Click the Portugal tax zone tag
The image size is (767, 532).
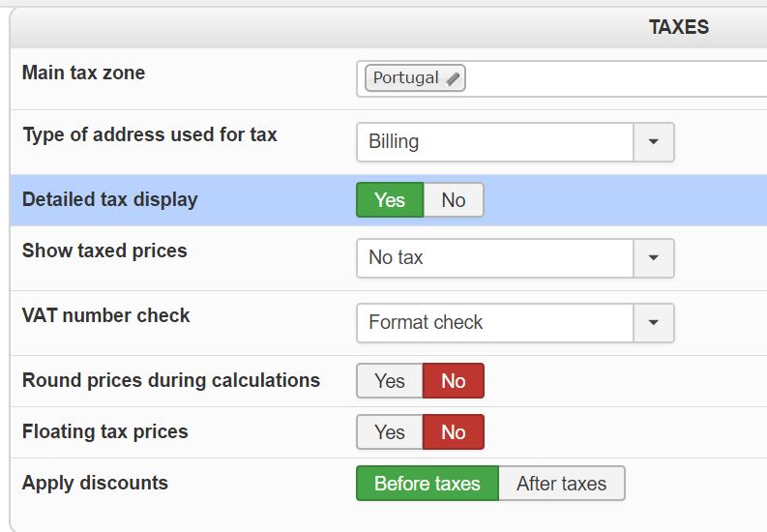(x=415, y=78)
